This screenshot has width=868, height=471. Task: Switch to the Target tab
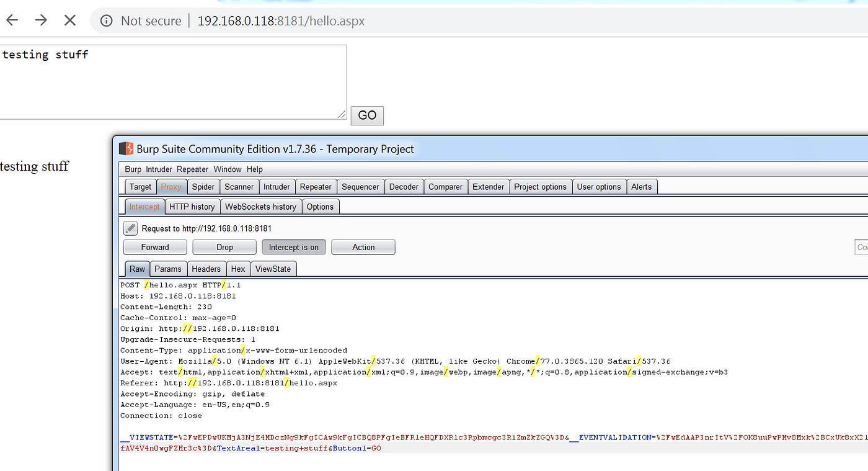tap(140, 187)
